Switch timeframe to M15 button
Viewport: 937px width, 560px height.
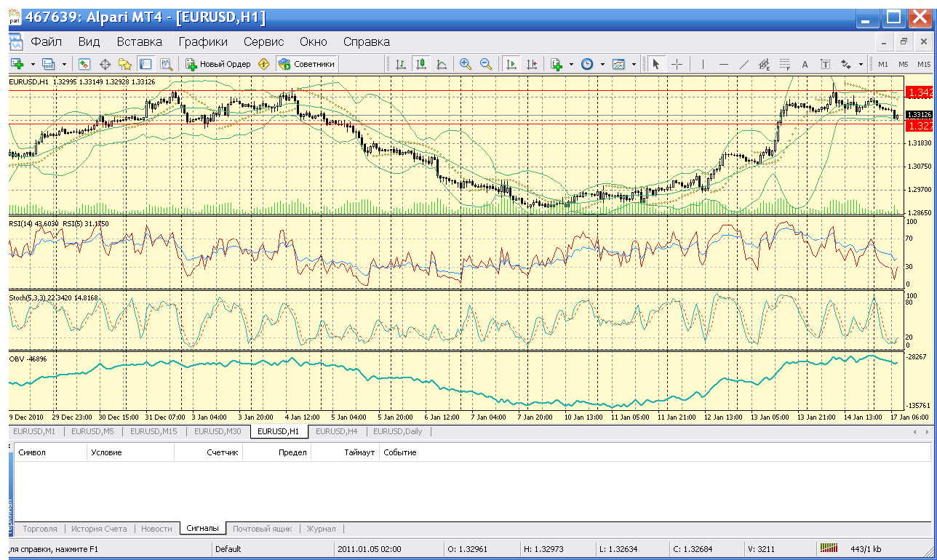(923, 64)
